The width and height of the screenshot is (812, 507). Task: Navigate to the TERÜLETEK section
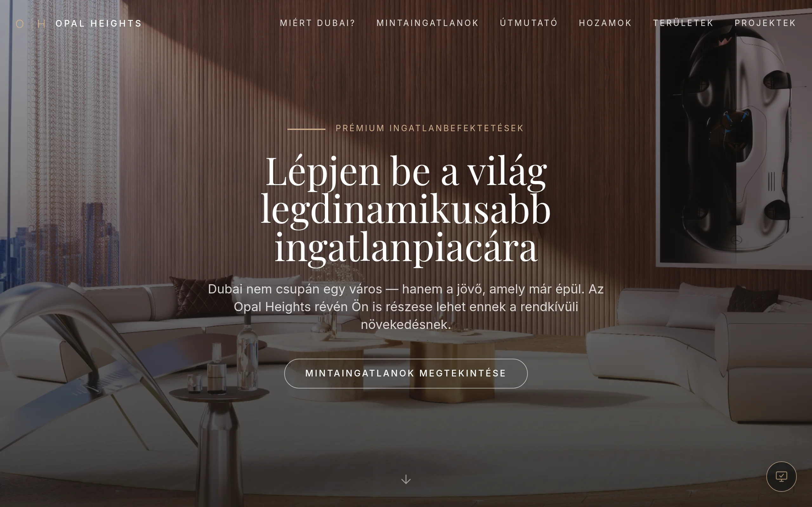click(x=683, y=23)
